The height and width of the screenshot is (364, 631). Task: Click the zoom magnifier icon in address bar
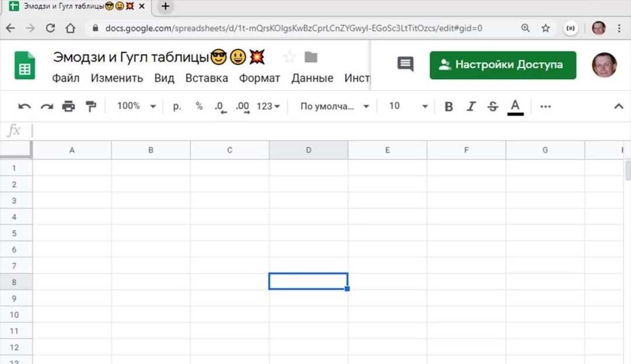coord(525,27)
